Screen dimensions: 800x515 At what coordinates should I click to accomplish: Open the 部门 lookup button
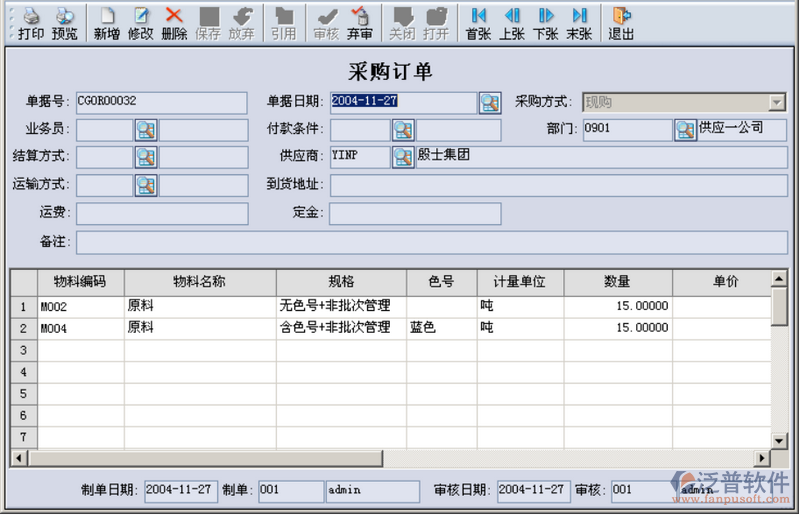click(x=685, y=129)
